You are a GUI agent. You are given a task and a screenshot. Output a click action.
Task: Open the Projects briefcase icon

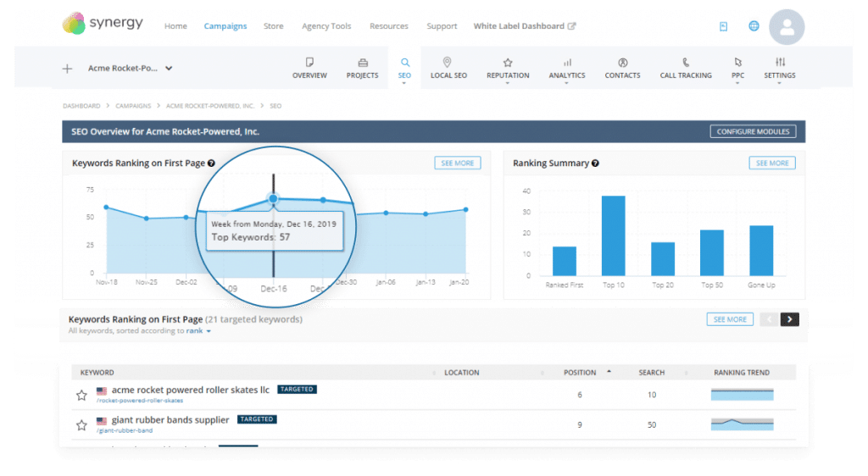pos(363,63)
